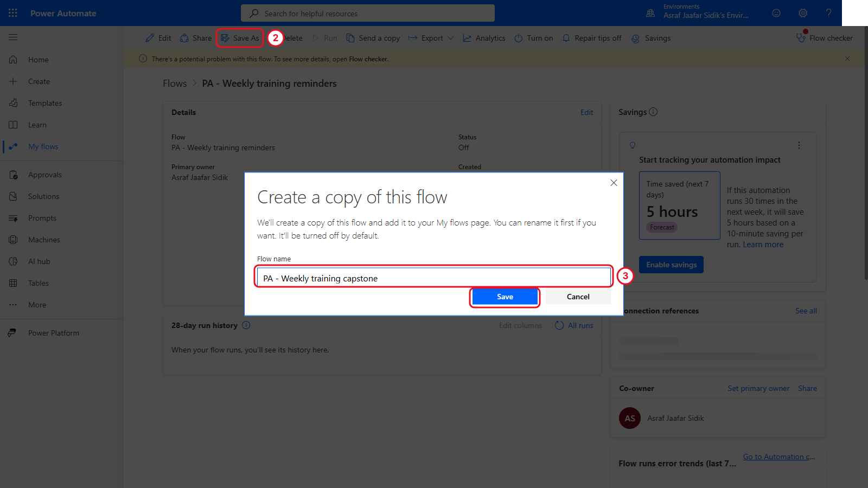View Savings info tooltip icon
868x488 pixels.
653,112
